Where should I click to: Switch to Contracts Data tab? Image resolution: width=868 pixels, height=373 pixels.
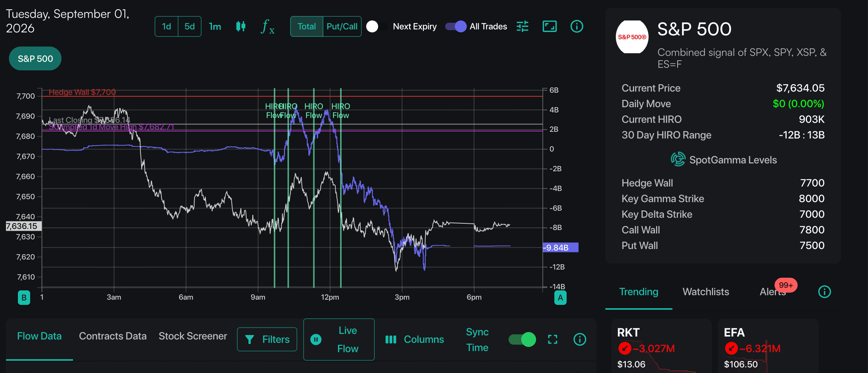(x=113, y=336)
